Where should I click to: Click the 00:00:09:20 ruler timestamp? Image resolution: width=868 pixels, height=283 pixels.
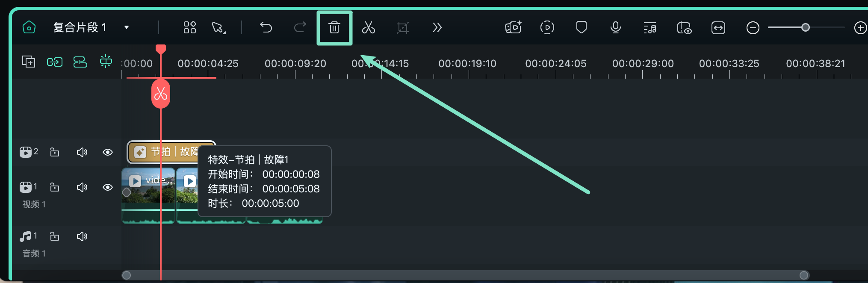[x=295, y=64]
